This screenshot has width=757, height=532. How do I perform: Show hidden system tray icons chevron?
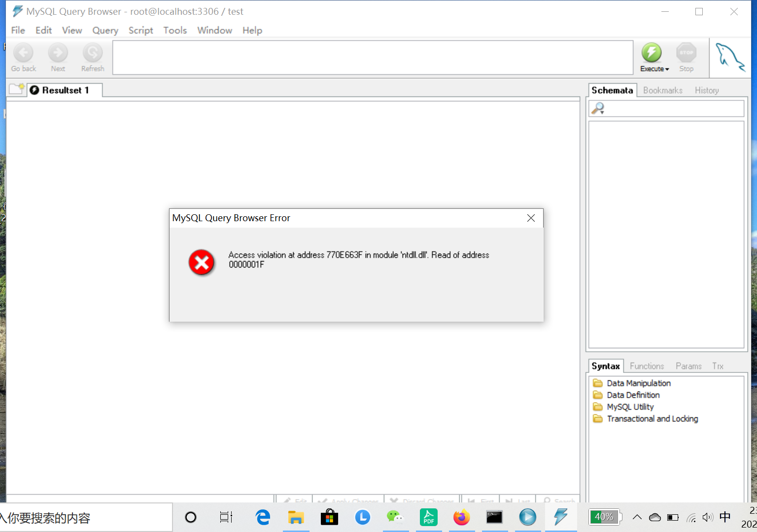(x=637, y=517)
